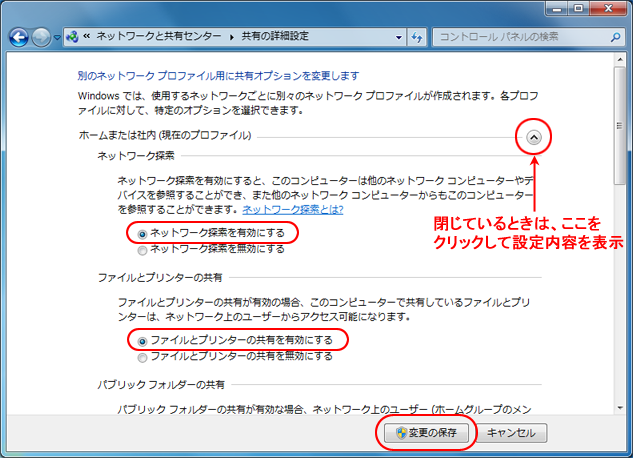Click the magnifier search icon
Screen dimensions: 633x458
(615, 38)
